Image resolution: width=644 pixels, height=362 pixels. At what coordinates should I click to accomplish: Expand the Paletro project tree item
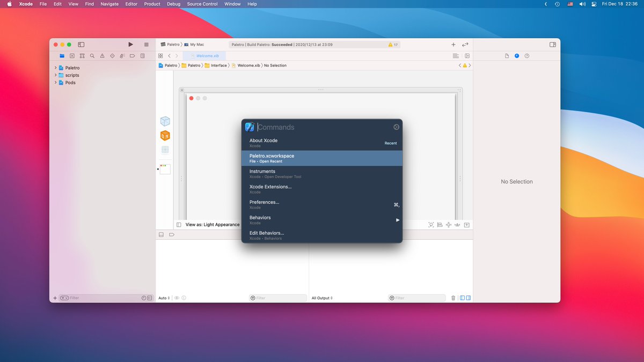point(55,68)
